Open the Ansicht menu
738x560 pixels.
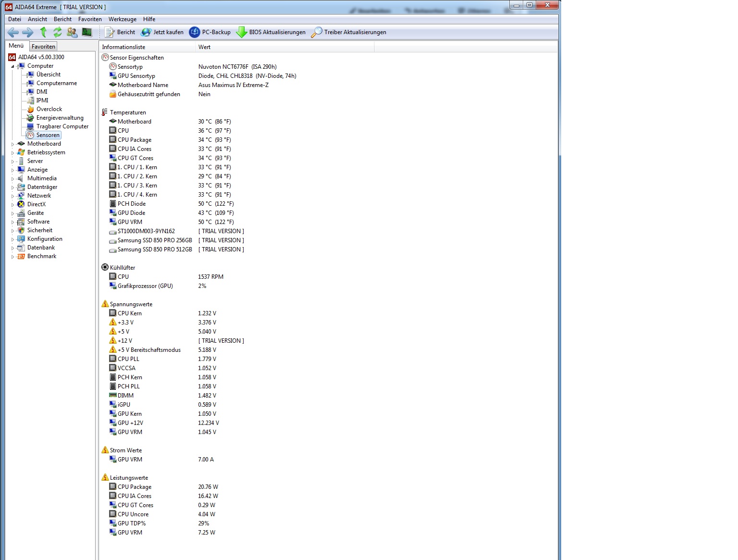click(37, 19)
